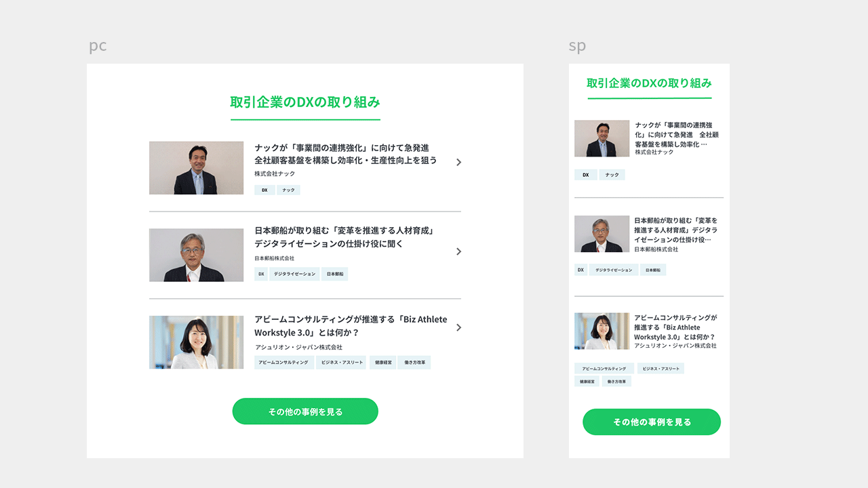
Task: Choose the 健康経営 tag in pc layout
Action: [x=383, y=363]
